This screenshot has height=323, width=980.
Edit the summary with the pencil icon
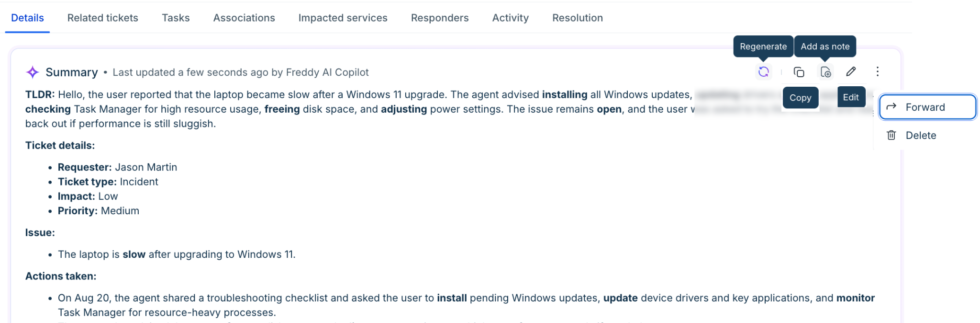(x=851, y=71)
